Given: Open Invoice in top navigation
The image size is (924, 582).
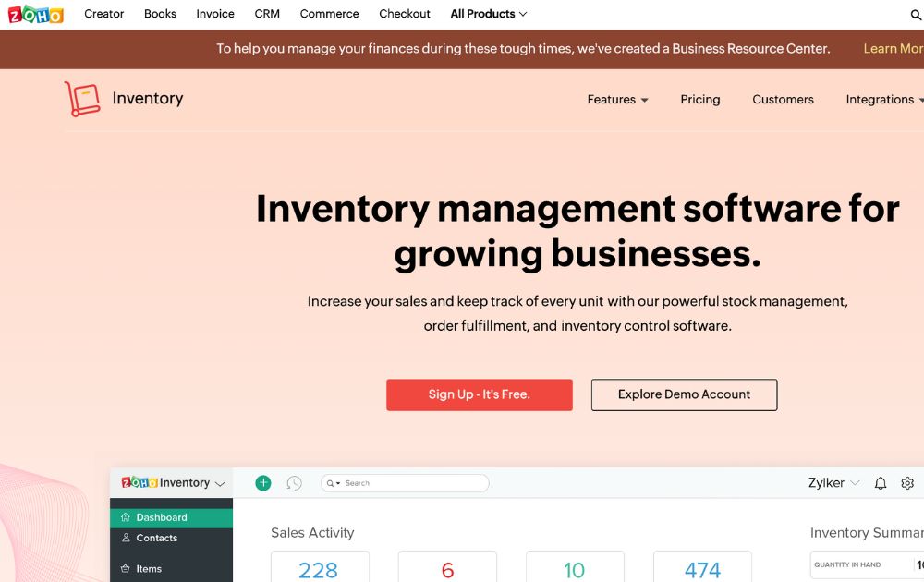Looking at the screenshot, I should [215, 14].
